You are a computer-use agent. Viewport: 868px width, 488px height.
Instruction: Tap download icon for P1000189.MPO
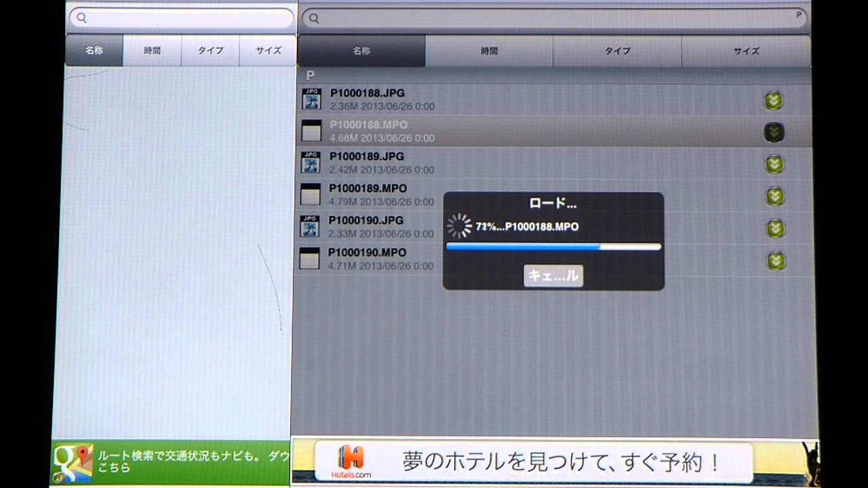point(775,197)
